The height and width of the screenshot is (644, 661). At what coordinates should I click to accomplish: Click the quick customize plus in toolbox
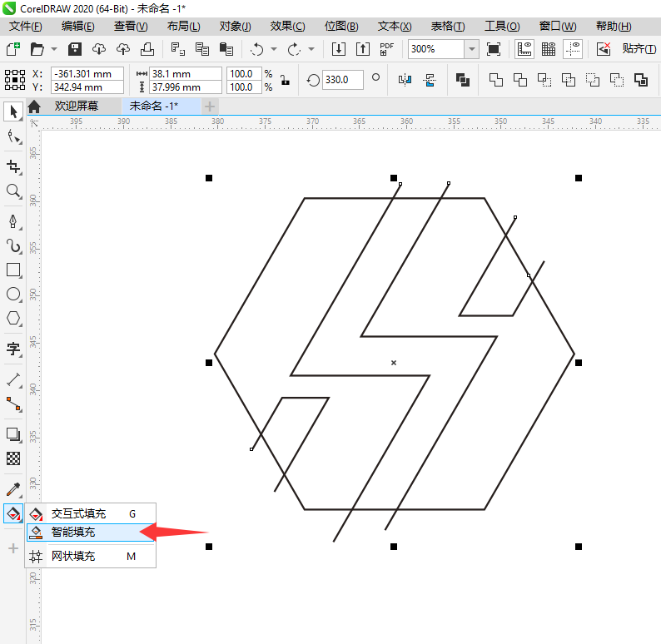tap(13, 548)
